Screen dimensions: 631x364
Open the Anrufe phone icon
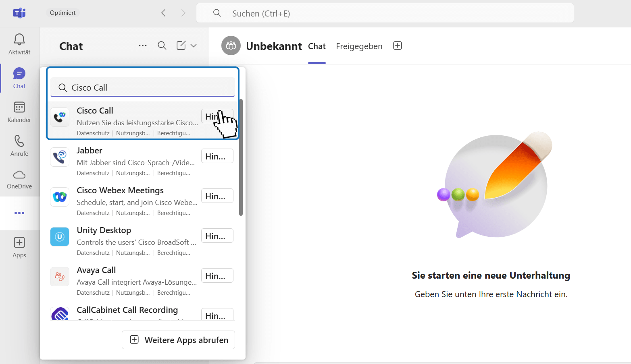click(x=19, y=141)
